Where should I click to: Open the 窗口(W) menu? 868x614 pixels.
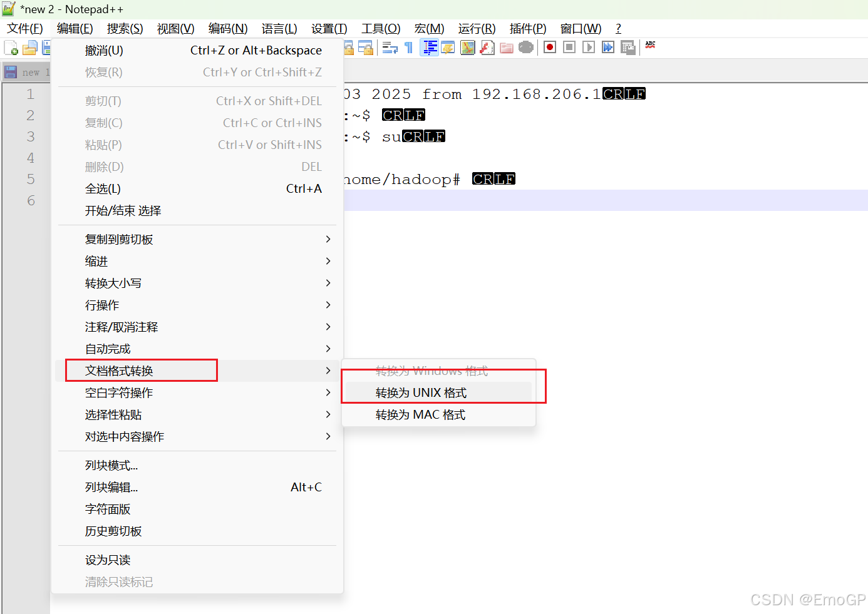(x=581, y=29)
